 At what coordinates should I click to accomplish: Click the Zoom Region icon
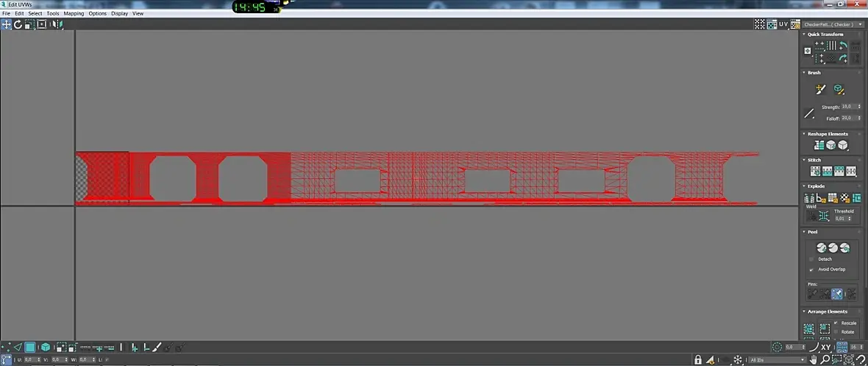point(837,360)
